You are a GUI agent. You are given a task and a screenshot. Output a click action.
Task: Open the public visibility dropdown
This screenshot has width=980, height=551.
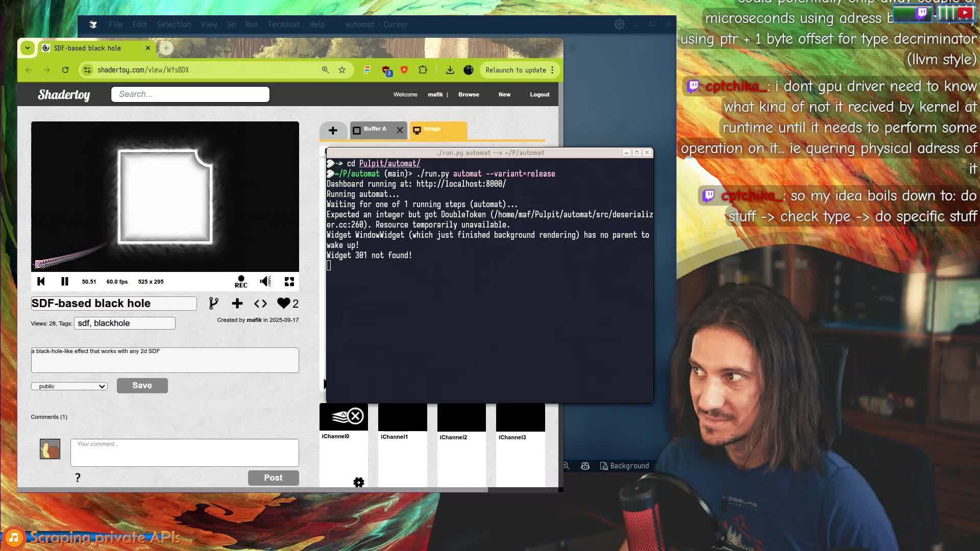click(69, 386)
